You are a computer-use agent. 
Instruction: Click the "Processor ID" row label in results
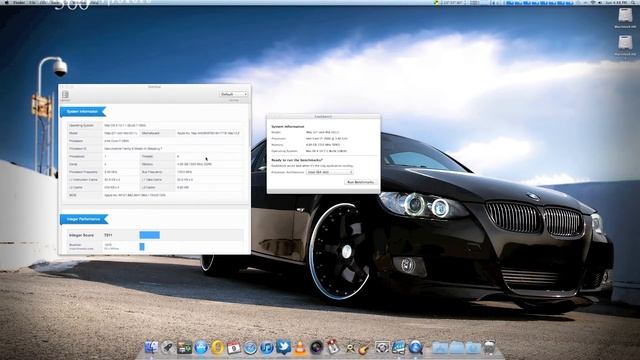point(78,149)
